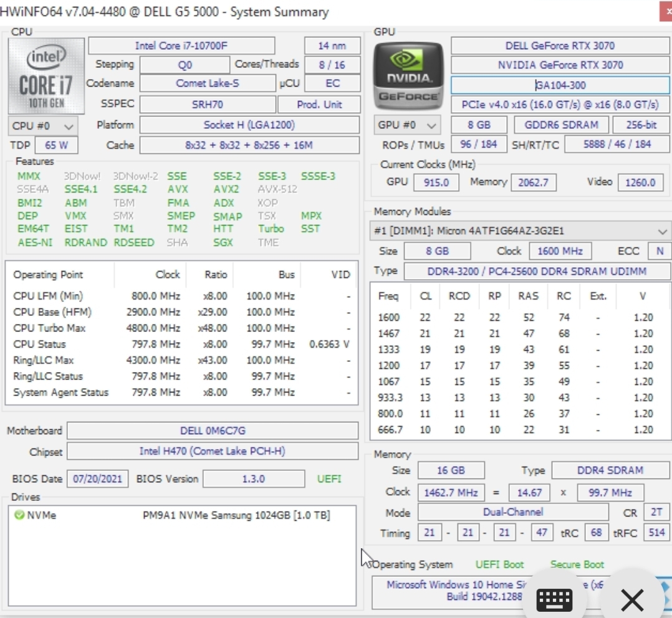672x618 pixels.
Task: Click the RDSEED feature label
Action: [x=133, y=242]
